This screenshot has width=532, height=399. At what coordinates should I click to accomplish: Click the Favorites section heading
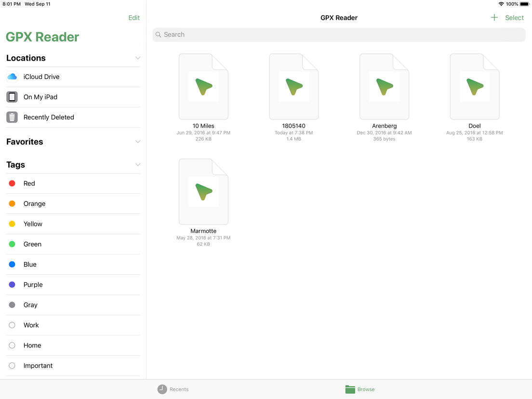point(25,142)
